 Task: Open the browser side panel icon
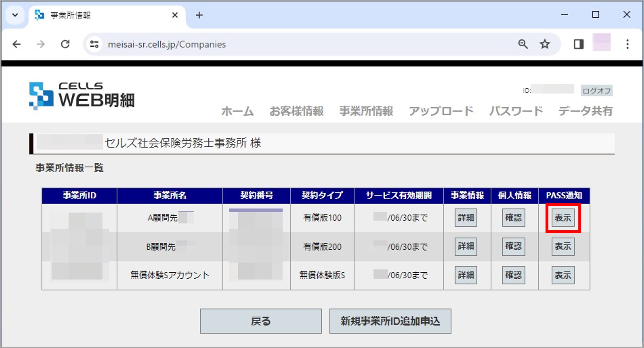coord(579,44)
